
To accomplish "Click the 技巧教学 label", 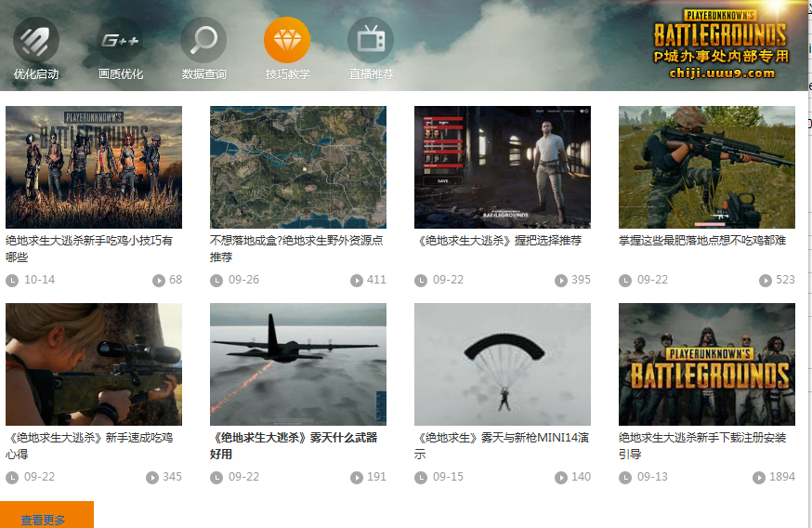I will click(287, 74).
